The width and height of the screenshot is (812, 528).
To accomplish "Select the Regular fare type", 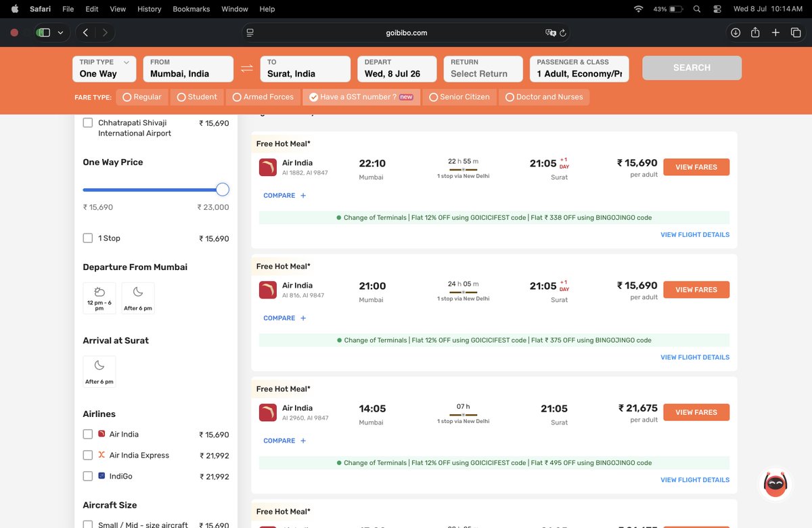I will [142, 97].
